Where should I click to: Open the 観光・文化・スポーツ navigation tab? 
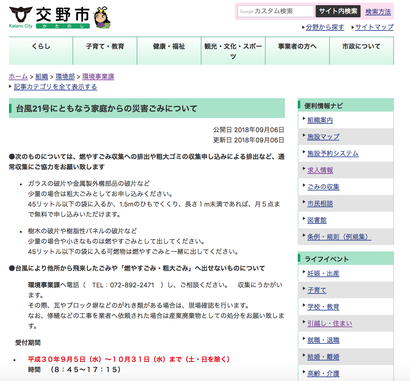pyautogui.click(x=233, y=51)
